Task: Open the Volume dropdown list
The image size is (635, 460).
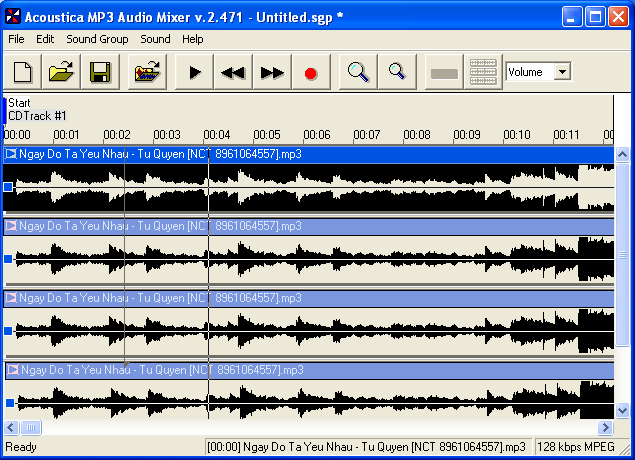Action: click(562, 72)
